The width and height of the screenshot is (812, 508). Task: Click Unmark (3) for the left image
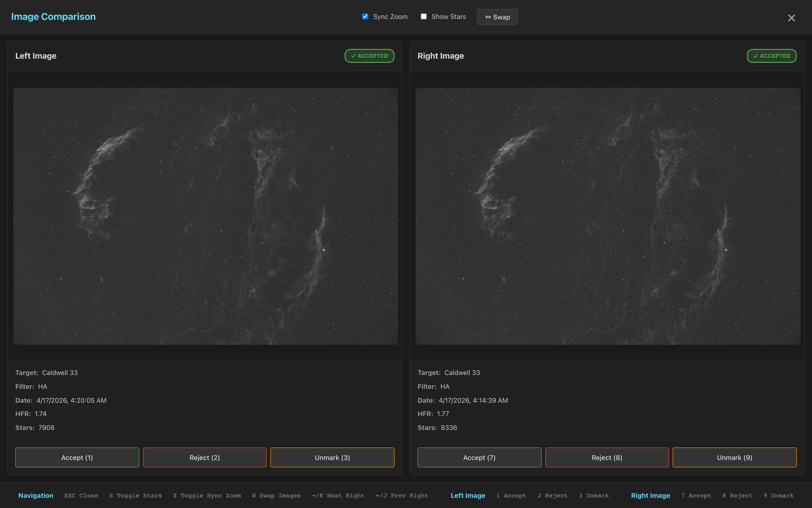coord(332,457)
